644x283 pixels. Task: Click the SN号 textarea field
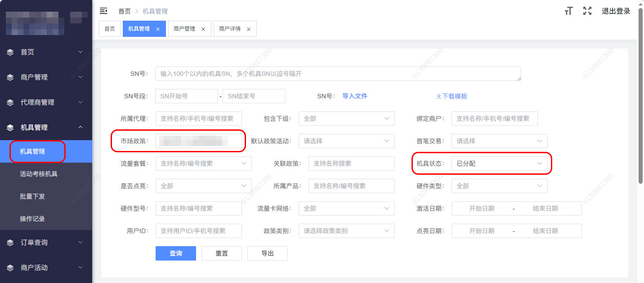coord(338,74)
